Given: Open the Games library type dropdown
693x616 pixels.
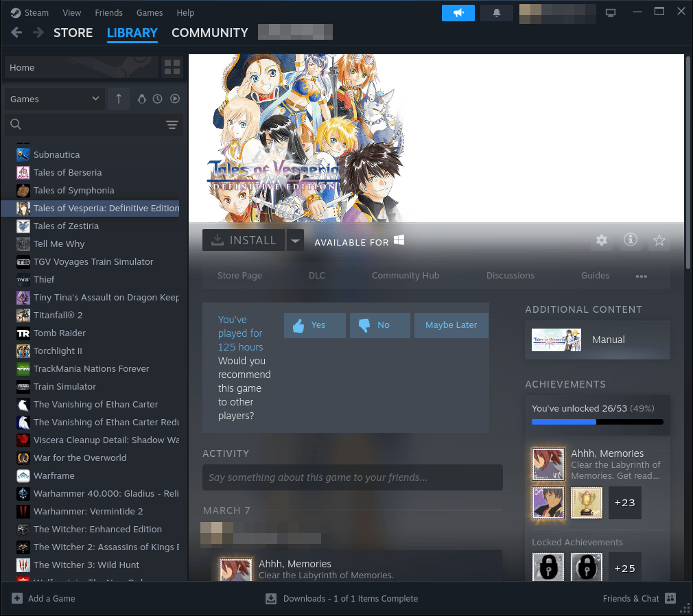Looking at the screenshot, I should [x=54, y=99].
